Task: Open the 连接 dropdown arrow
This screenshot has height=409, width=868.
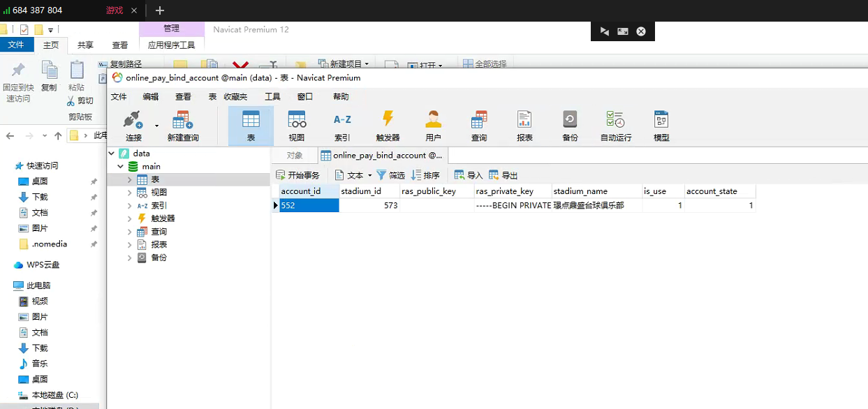Action: 156,126
